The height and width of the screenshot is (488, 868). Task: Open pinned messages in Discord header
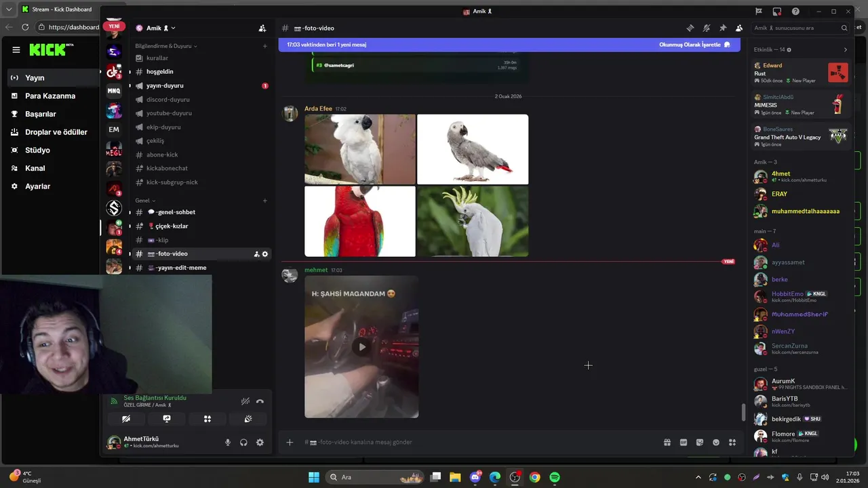(723, 28)
